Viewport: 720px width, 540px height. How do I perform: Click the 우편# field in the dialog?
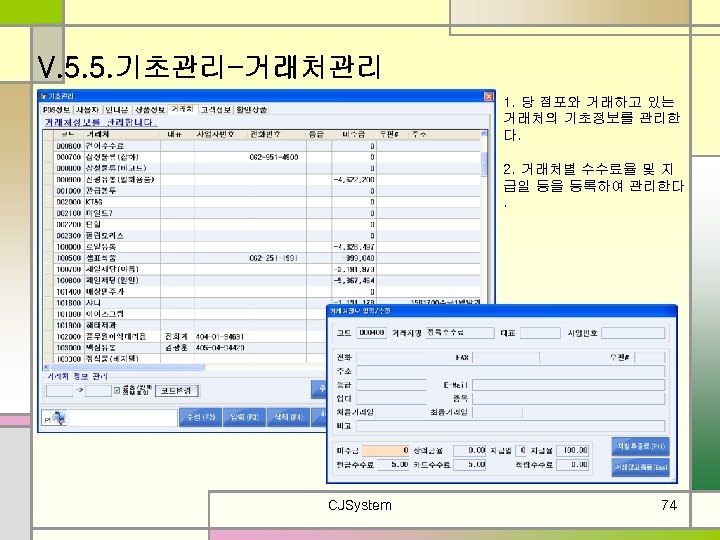click(649, 358)
